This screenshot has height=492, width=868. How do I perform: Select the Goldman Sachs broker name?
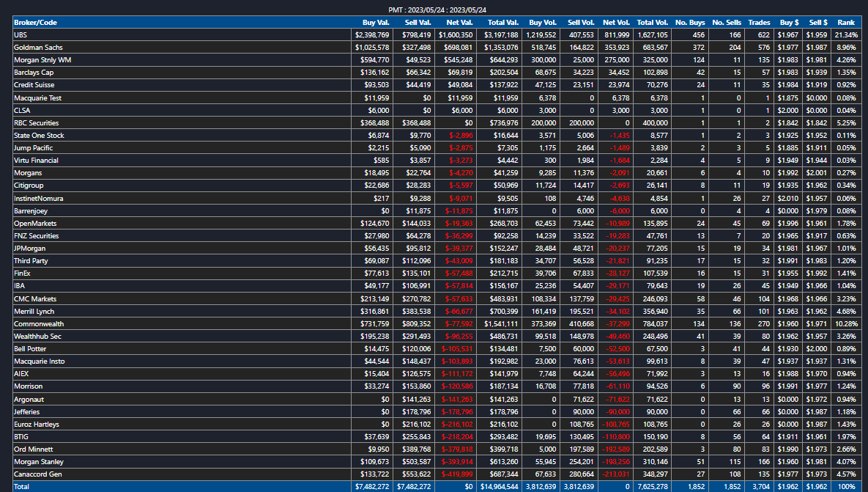pos(38,48)
